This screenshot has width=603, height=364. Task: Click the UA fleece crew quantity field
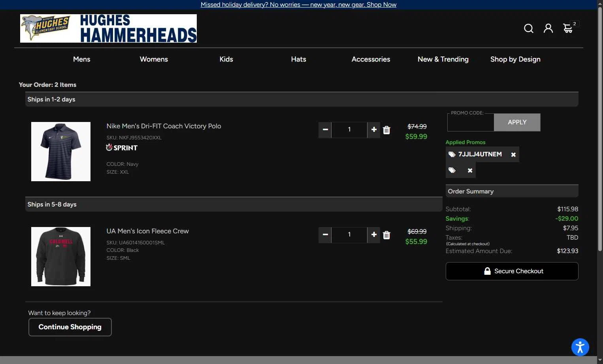pyautogui.click(x=349, y=235)
